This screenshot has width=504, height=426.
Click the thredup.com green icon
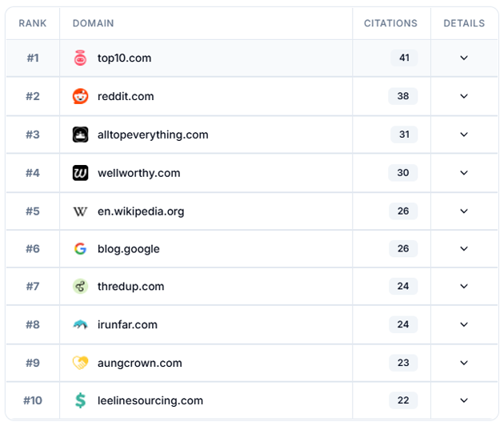(80, 287)
